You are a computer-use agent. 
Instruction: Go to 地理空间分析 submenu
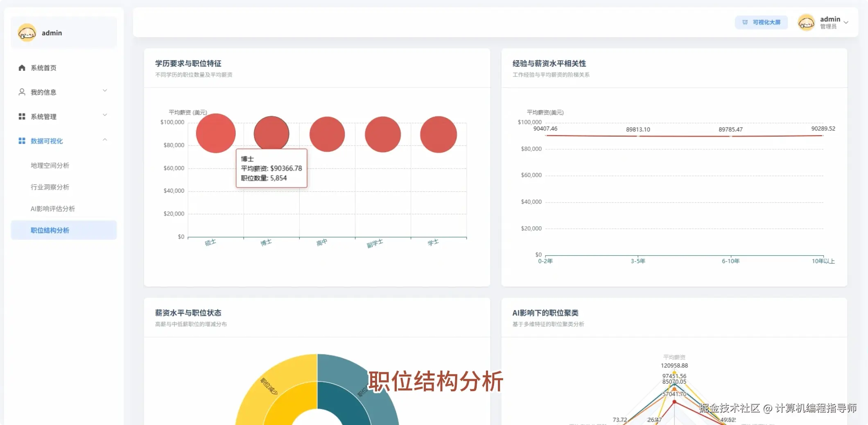point(50,165)
